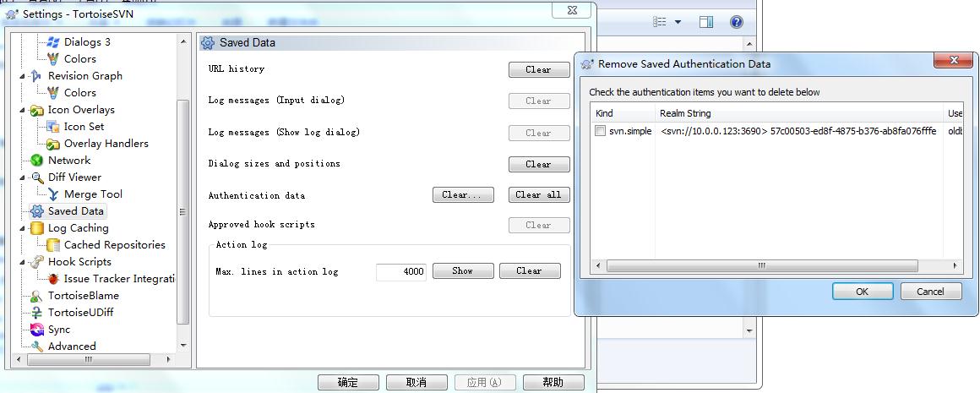Screen dimensions: 980x393
Task: Click the authentication list horizontal scrollbar thumb
Action: 762,265
